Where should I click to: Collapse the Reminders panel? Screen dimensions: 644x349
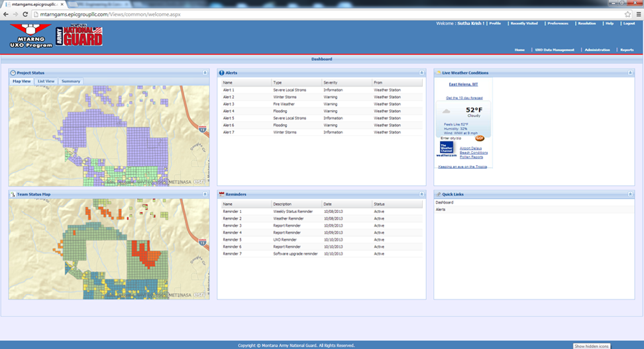(x=421, y=194)
